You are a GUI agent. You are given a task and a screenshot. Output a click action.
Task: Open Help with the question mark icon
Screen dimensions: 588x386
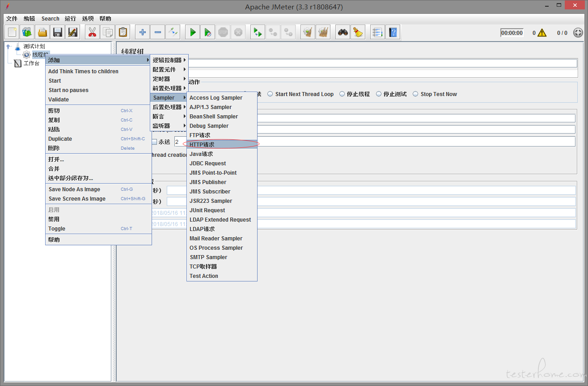click(x=393, y=32)
